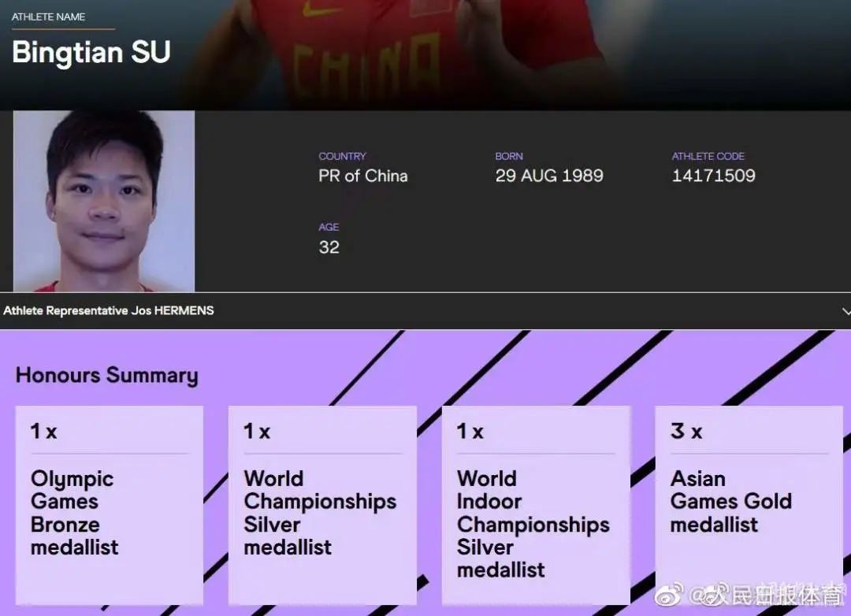Screen dimensions: 851x616
Task: Click the athlete code 14171509
Action: coord(713,176)
